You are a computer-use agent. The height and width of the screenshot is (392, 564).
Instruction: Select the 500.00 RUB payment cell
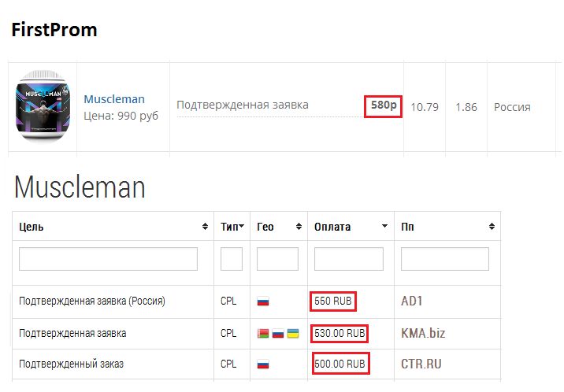(x=340, y=364)
